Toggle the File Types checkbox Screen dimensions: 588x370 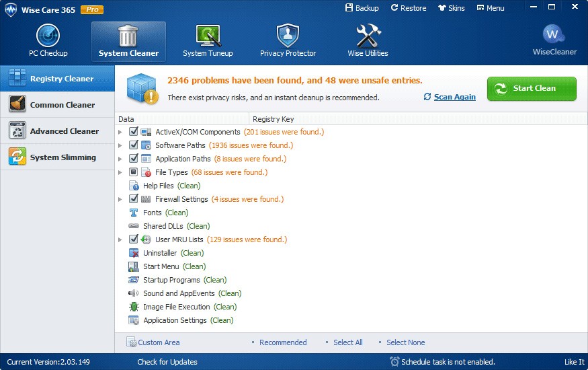134,172
